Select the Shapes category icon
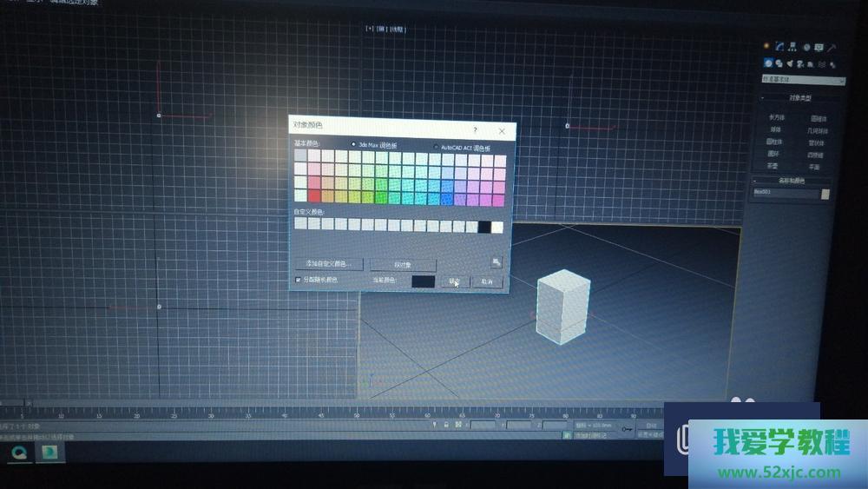 [779, 63]
